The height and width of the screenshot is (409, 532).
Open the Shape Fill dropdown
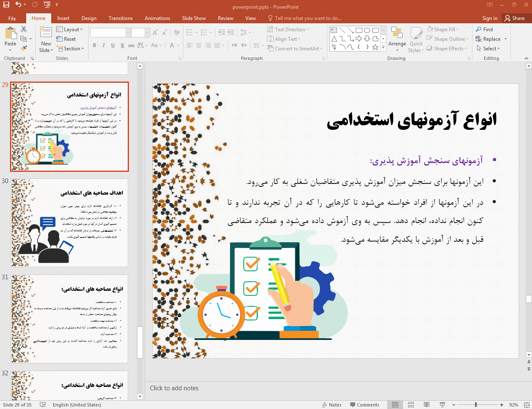[443, 29]
